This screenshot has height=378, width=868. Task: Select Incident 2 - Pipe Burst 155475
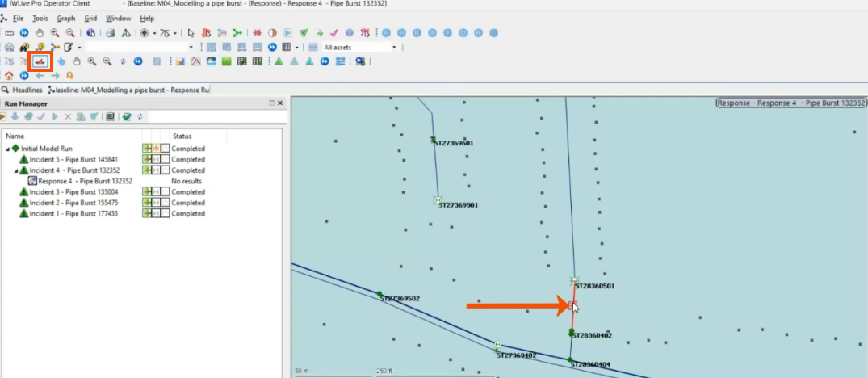click(73, 203)
